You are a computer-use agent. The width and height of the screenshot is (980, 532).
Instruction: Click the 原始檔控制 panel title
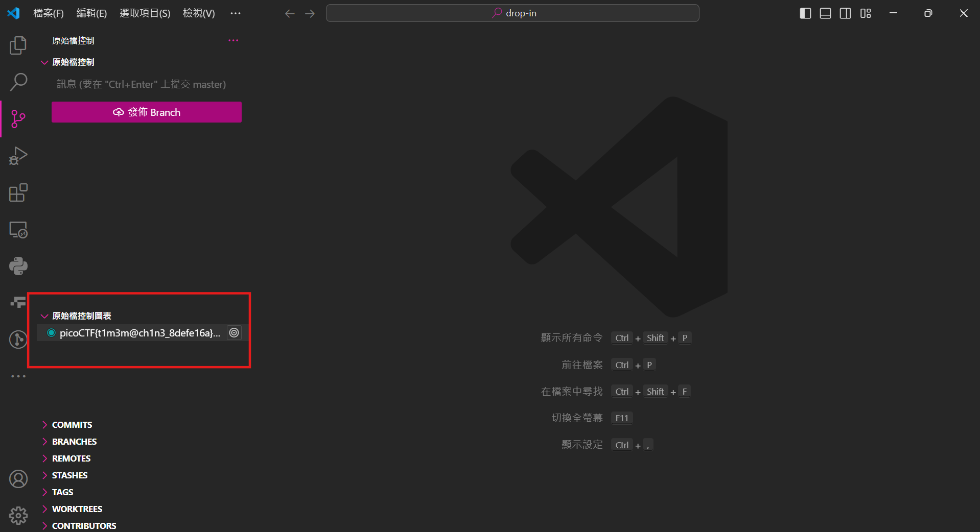point(73,40)
